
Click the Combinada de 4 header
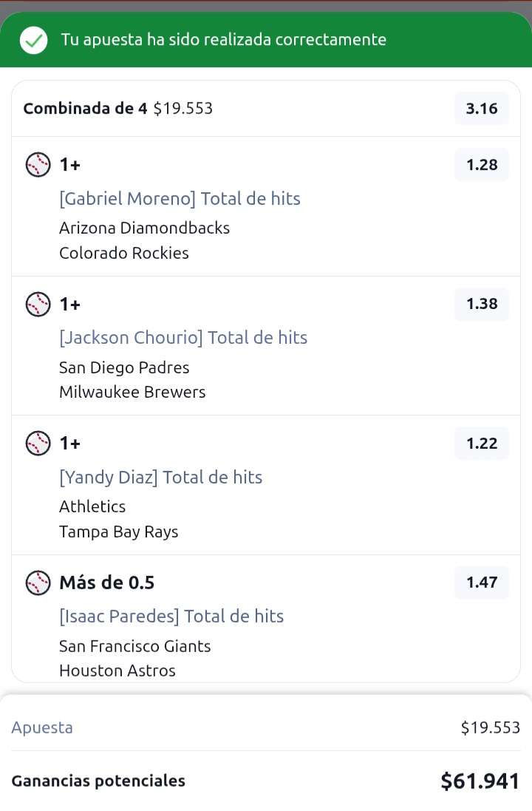pyautogui.click(x=85, y=109)
